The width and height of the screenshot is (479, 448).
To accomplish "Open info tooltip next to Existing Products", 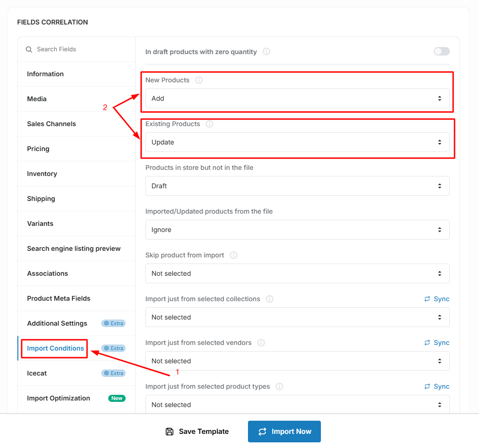I will (x=209, y=124).
